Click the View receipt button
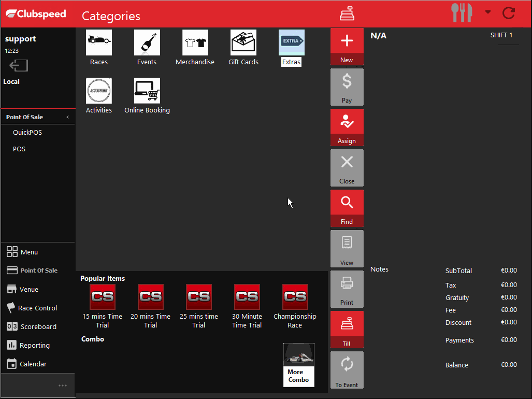The width and height of the screenshot is (532, 399). point(347,249)
